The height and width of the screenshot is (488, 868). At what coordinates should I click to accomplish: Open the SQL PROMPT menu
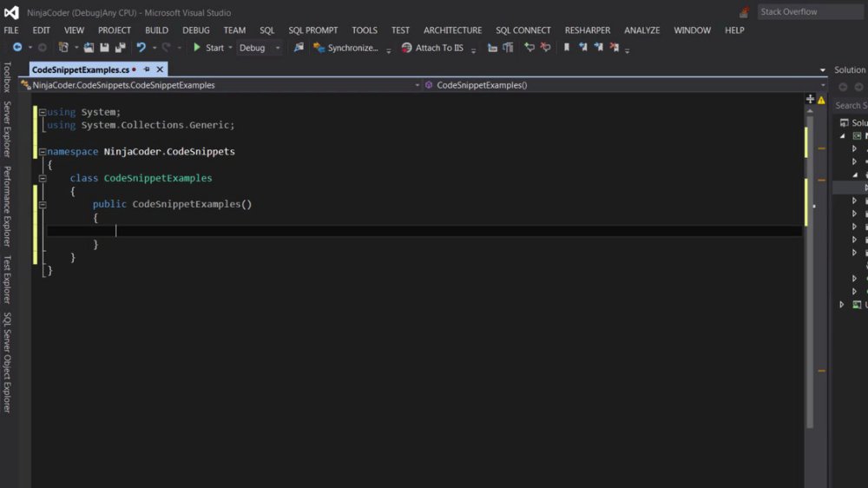[312, 30]
